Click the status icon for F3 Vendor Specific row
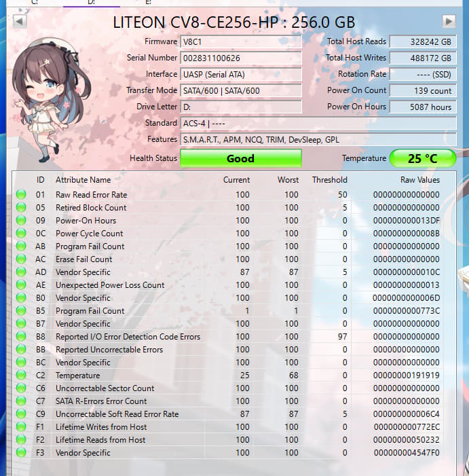Viewport: 469px width, 476px height. pyautogui.click(x=21, y=453)
